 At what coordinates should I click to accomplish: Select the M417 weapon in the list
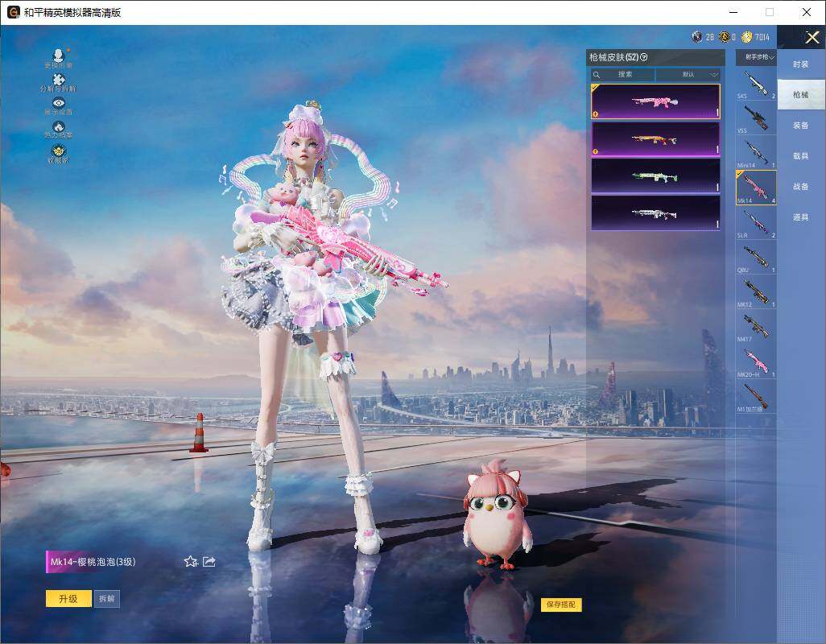coord(756,327)
